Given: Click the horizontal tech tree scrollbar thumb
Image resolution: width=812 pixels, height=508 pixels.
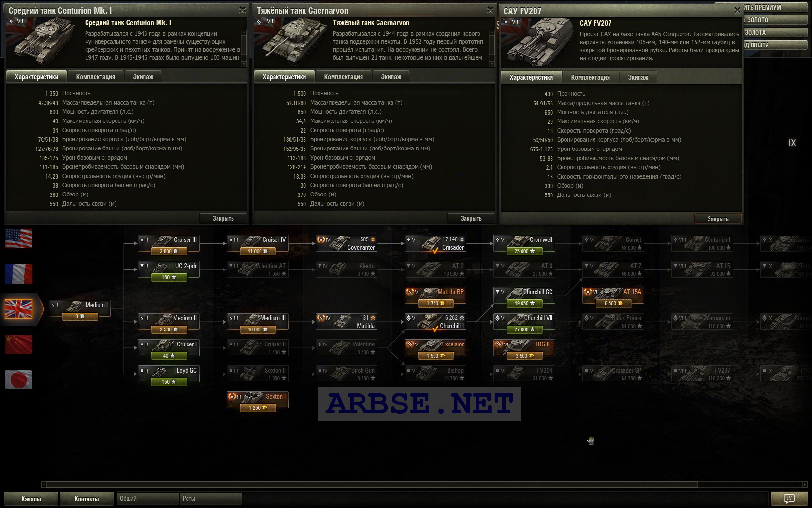Looking at the screenshot, I should (372, 484).
